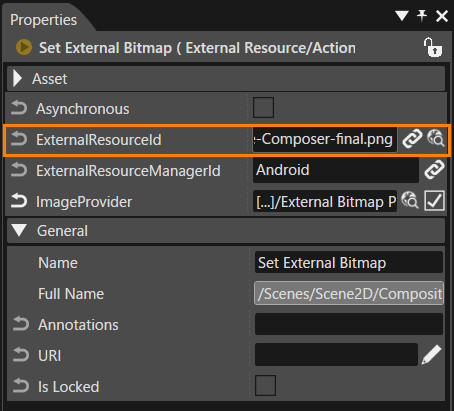The height and width of the screenshot is (411, 454).
Task: Expand the Asset section
Action: (17, 79)
